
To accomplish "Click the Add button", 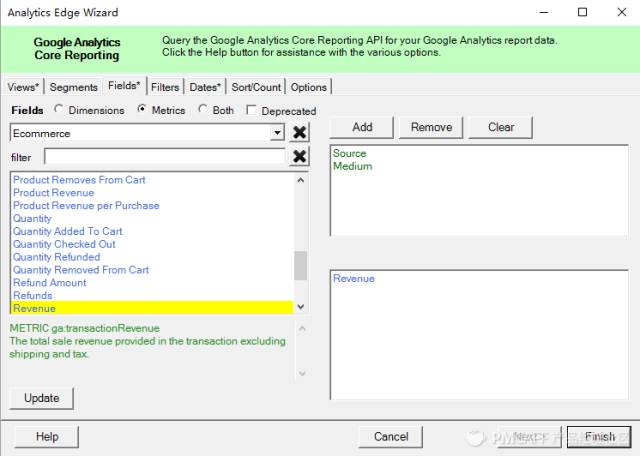I will (x=362, y=127).
